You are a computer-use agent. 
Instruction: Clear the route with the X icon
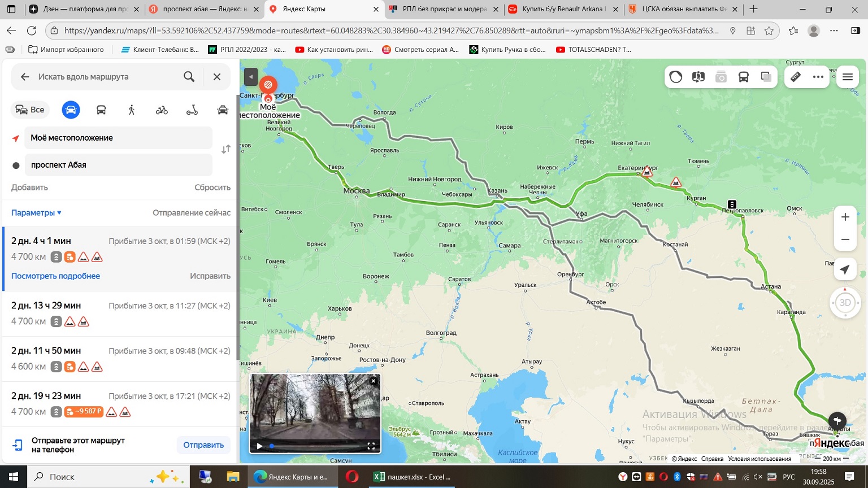(217, 77)
